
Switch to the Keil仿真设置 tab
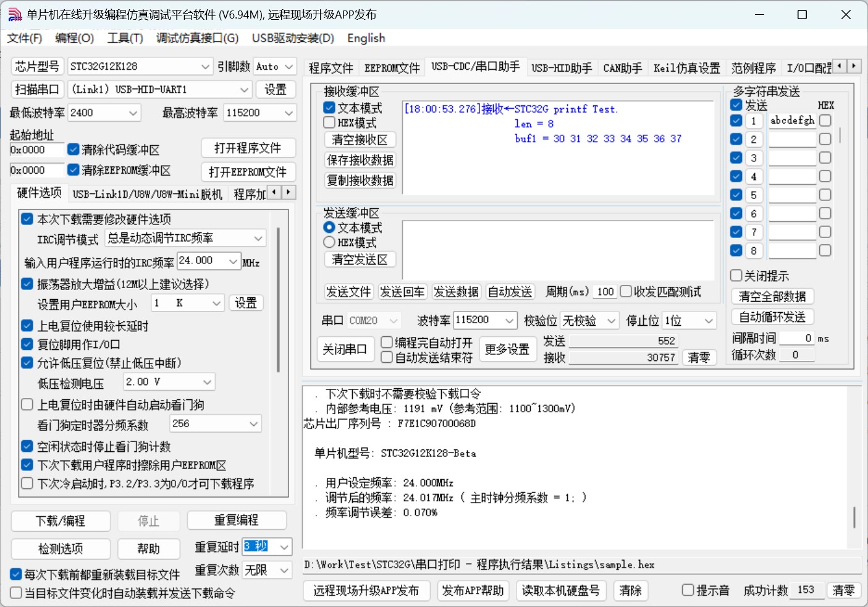687,68
